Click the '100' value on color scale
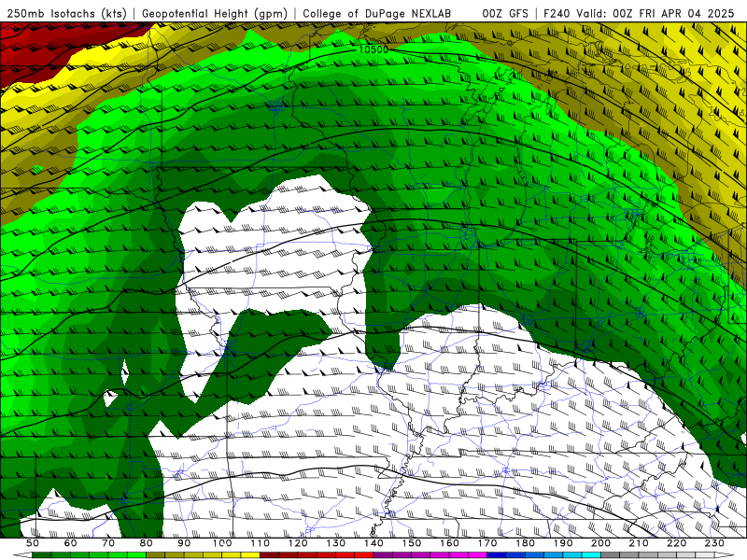This screenshot has width=747, height=560. [x=222, y=543]
